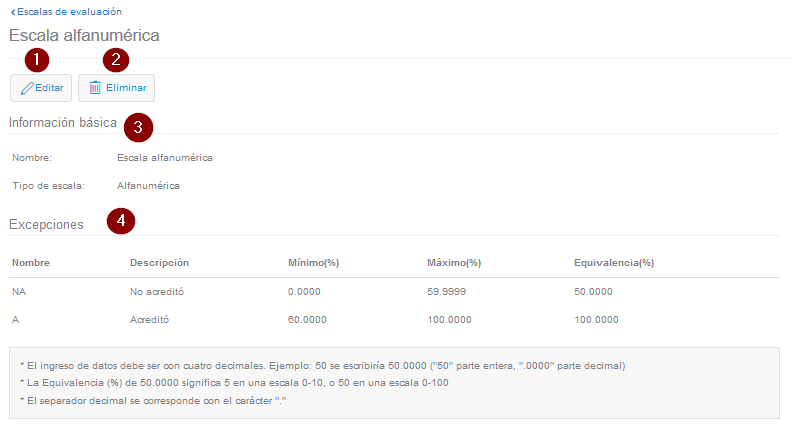Select the NA exception row name

(x=19, y=292)
